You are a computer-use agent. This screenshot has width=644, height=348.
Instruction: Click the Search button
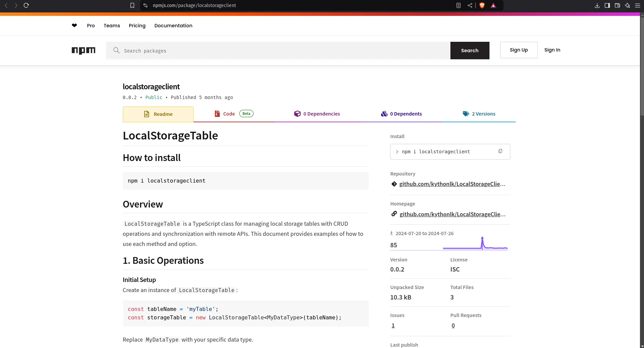click(x=469, y=50)
